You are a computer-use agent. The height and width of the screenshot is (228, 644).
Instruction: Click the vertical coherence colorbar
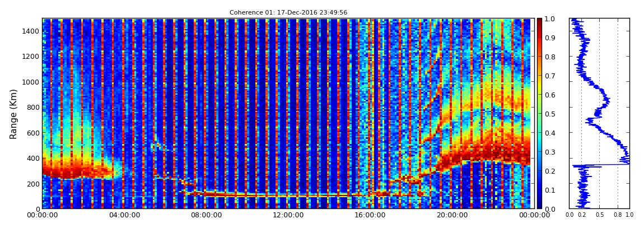[x=539, y=113]
